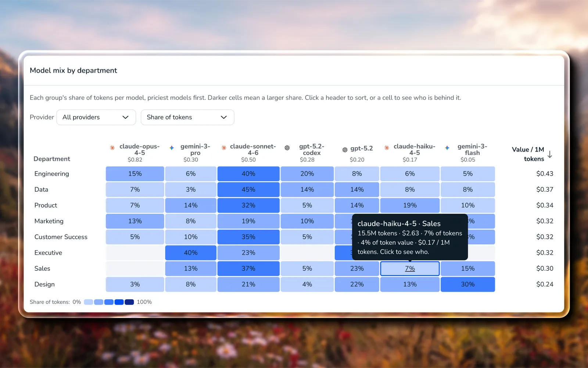Screen dimensions: 588x368
Task: Open Design claude-opus-4-5 3% cell
Action: (x=135, y=284)
